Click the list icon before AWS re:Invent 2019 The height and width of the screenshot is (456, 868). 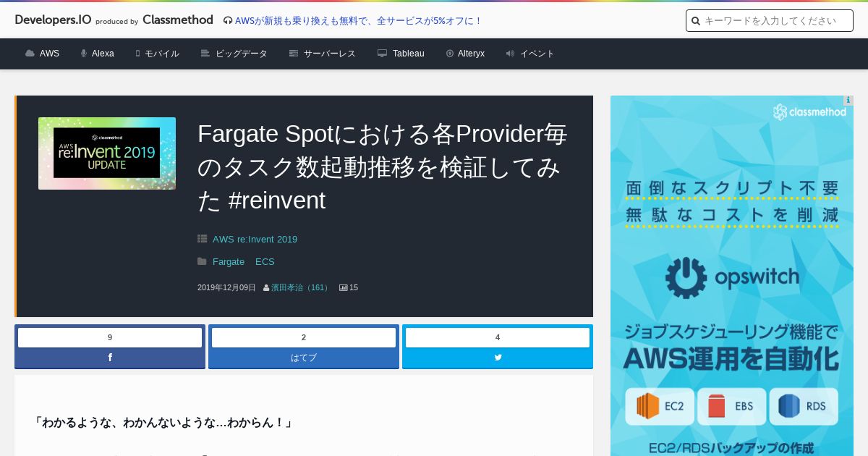(x=203, y=239)
